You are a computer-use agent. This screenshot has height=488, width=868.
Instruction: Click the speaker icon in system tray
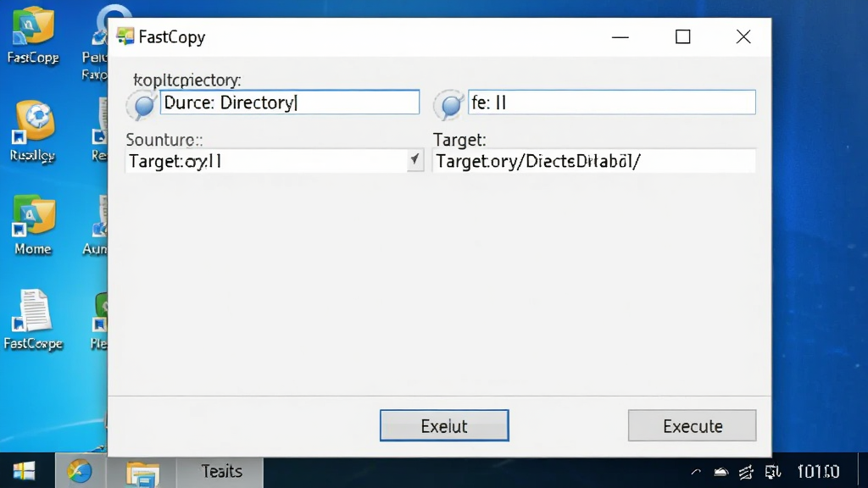pyautogui.click(x=772, y=472)
